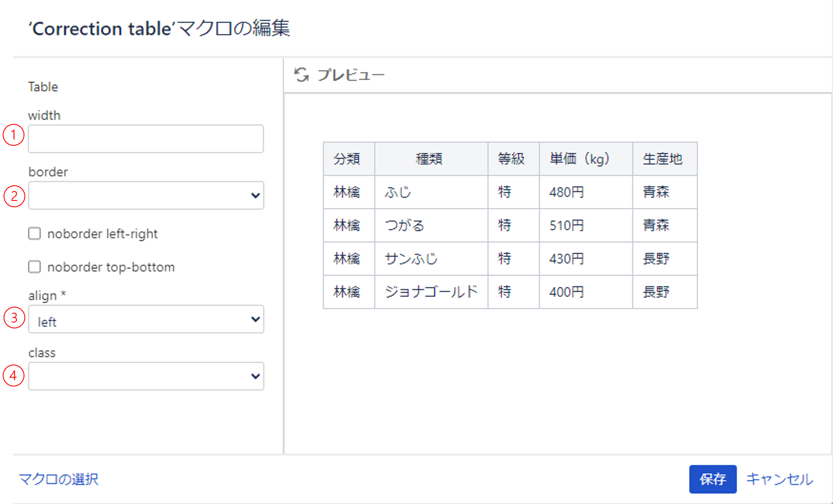Open the マクロの選択 link
Image resolution: width=833 pixels, height=504 pixels.
(x=58, y=479)
